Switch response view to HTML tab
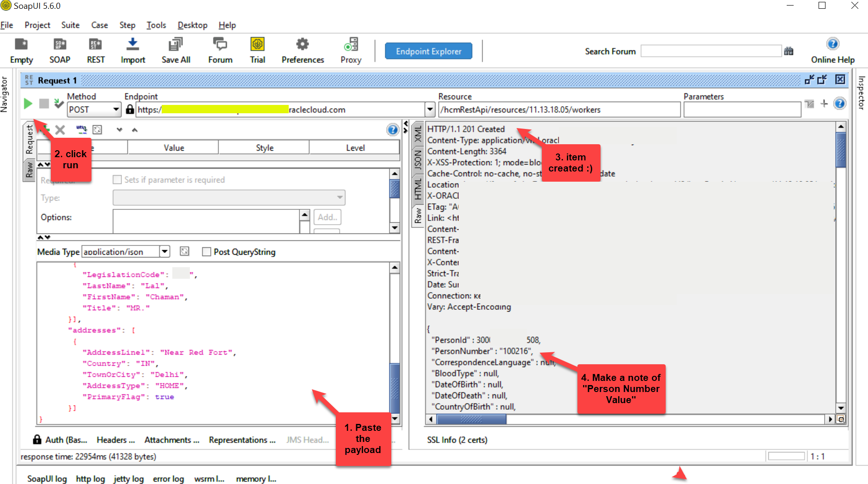Screen dimensions: 868x484 418,190
